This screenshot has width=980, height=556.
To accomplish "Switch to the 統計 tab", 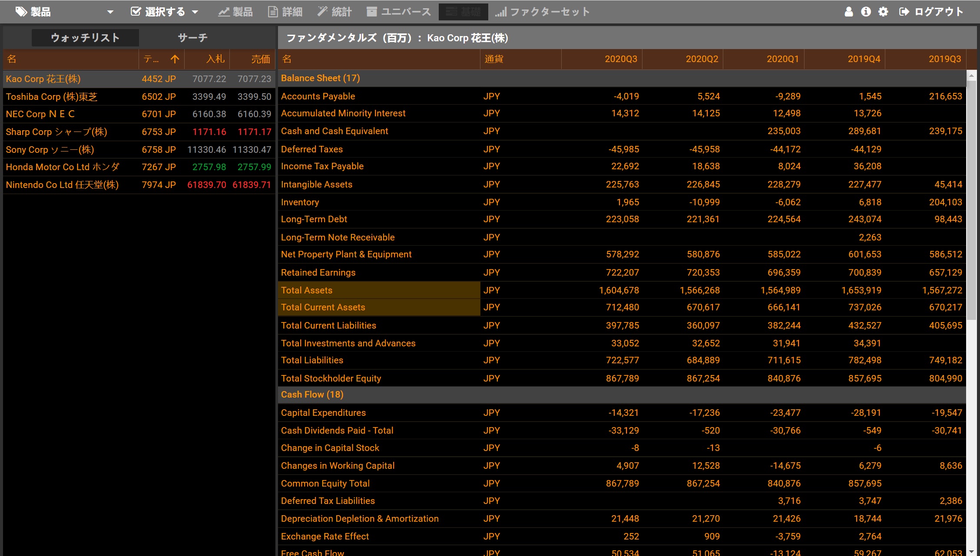I will pyautogui.click(x=334, y=12).
